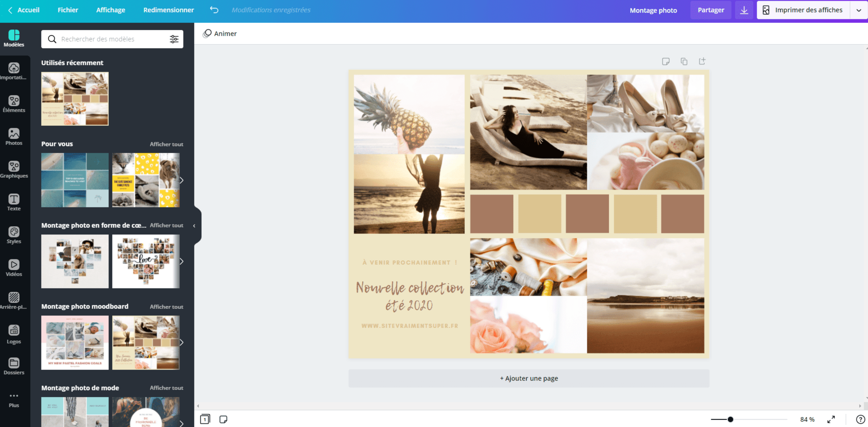Click Ajouter une page
Image resolution: width=868 pixels, height=427 pixels.
pos(528,378)
